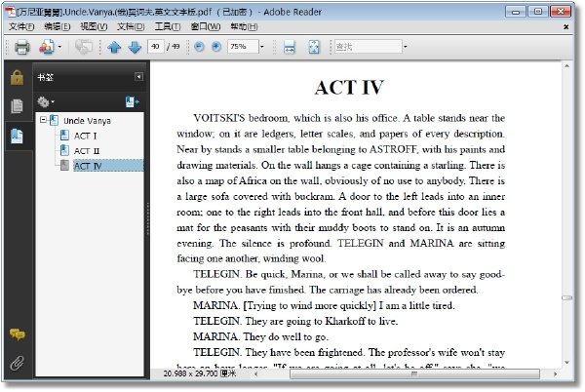This screenshot has height=392, width=585.
Task: Collapse the bookmarks panel with arrow button
Action: [x=138, y=77]
